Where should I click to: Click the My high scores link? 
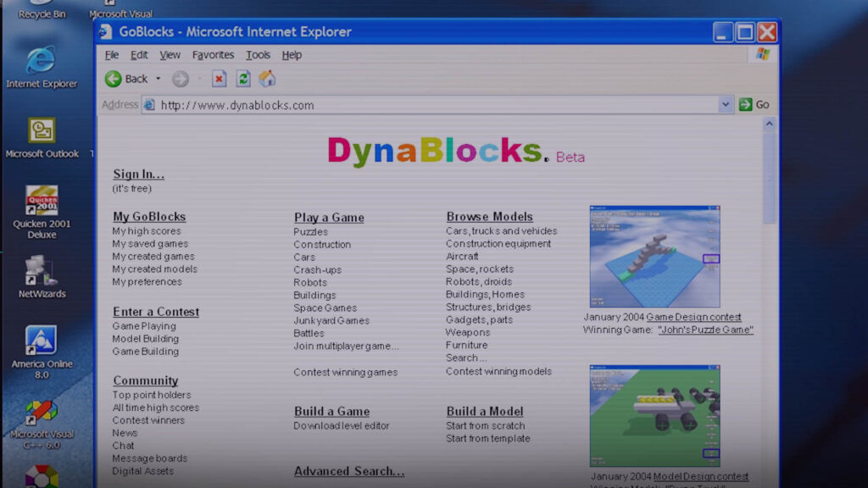point(147,231)
